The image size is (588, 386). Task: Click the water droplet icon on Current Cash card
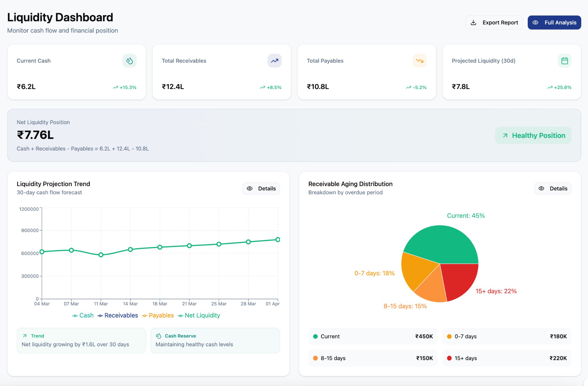[x=129, y=61]
